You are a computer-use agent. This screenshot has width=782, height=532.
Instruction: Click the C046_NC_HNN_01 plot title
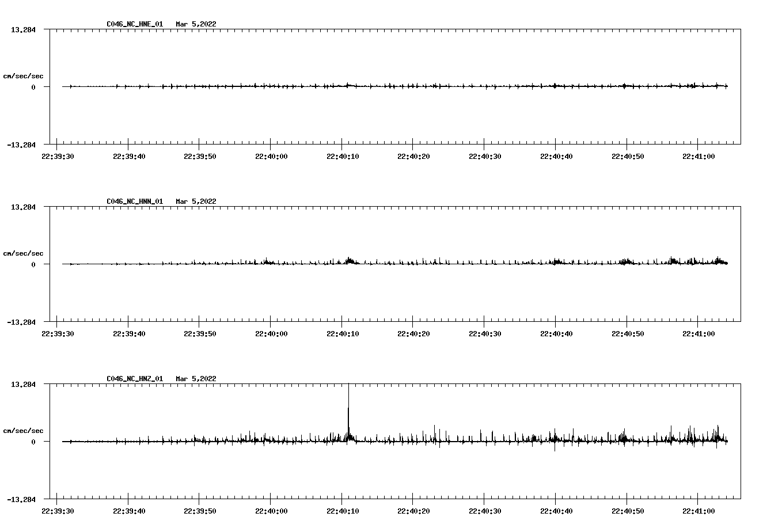point(135,202)
